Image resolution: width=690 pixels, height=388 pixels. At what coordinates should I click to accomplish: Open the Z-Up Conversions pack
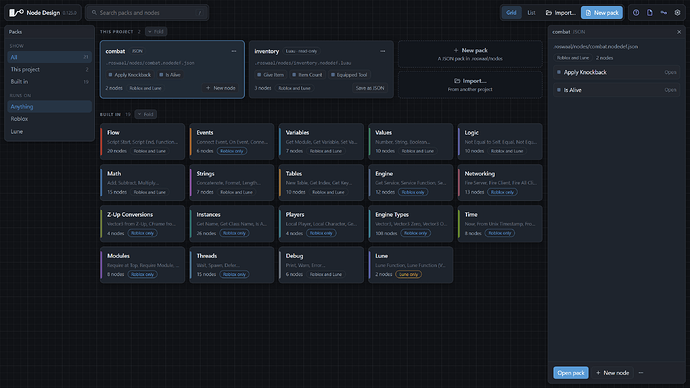[142, 223]
